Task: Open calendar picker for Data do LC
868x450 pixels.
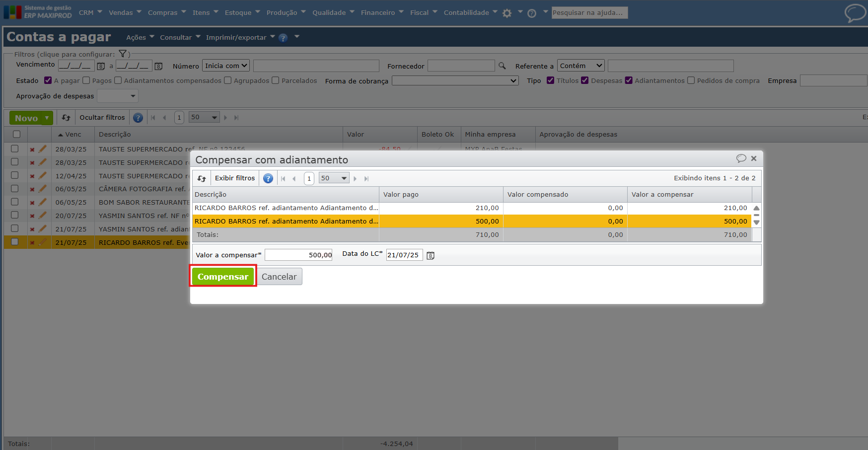Action: pos(431,255)
